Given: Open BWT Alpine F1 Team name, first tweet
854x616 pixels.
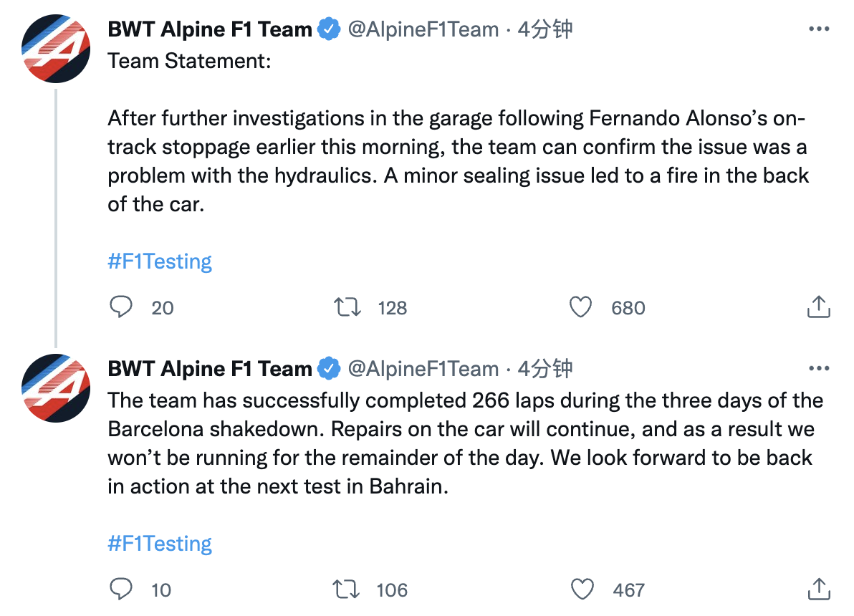Looking at the screenshot, I should (209, 29).
